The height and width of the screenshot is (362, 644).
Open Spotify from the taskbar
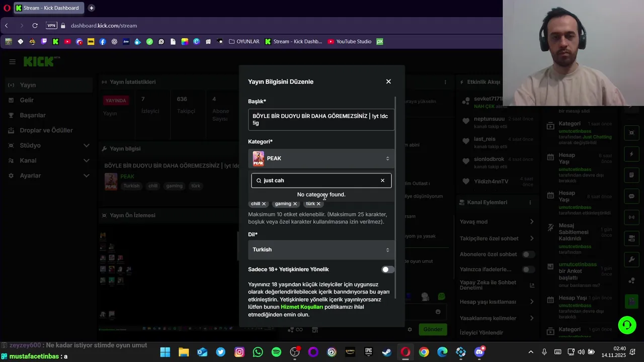[276, 352]
